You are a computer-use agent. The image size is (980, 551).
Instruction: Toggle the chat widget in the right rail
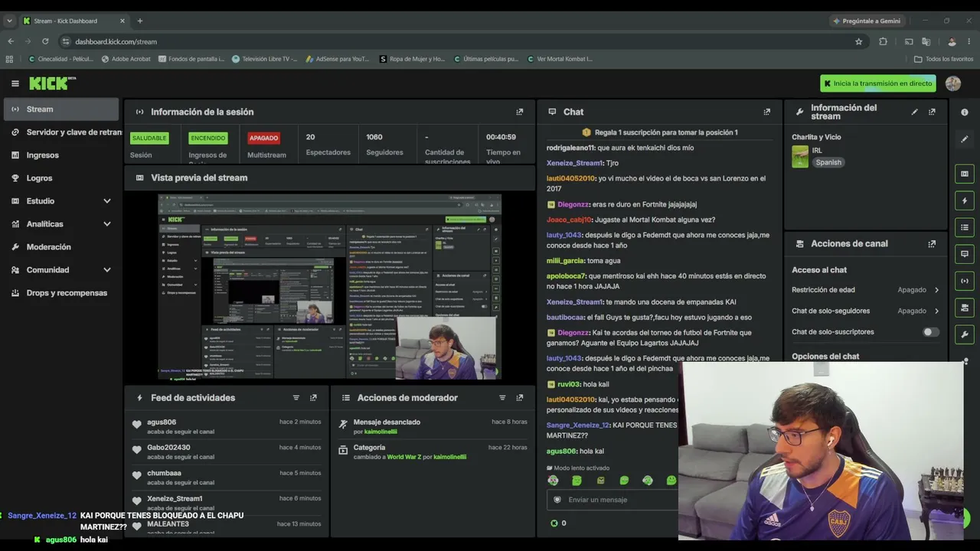[x=965, y=254]
